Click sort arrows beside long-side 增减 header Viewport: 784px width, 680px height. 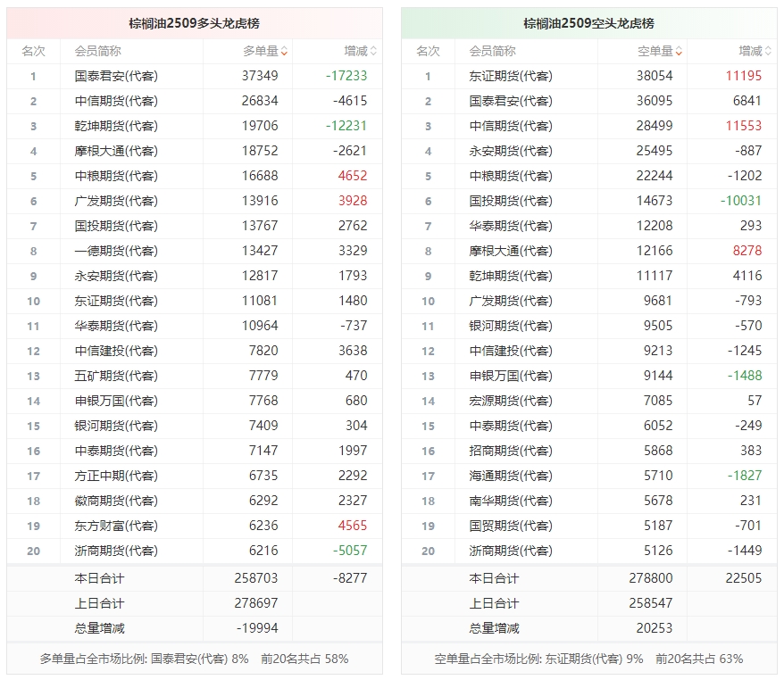coord(373,51)
